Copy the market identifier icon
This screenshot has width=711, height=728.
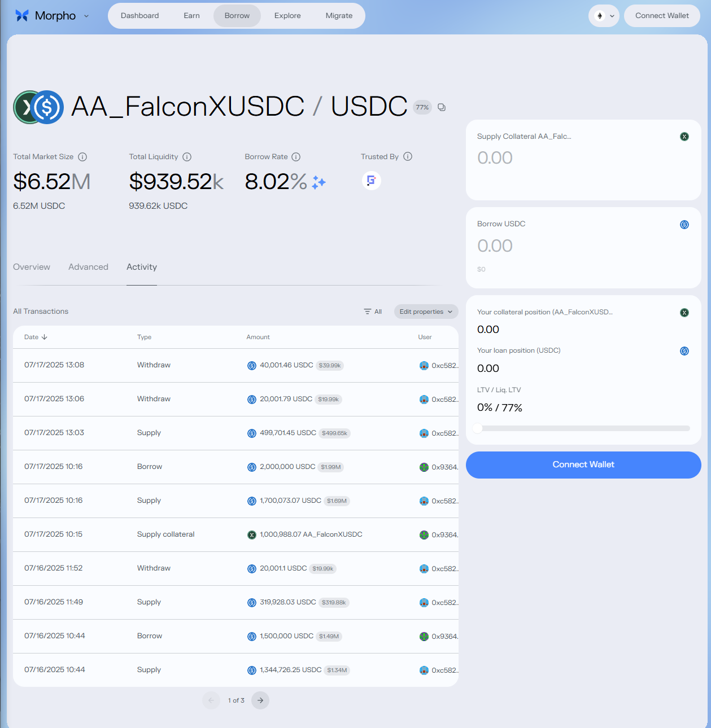tap(442, 107)
